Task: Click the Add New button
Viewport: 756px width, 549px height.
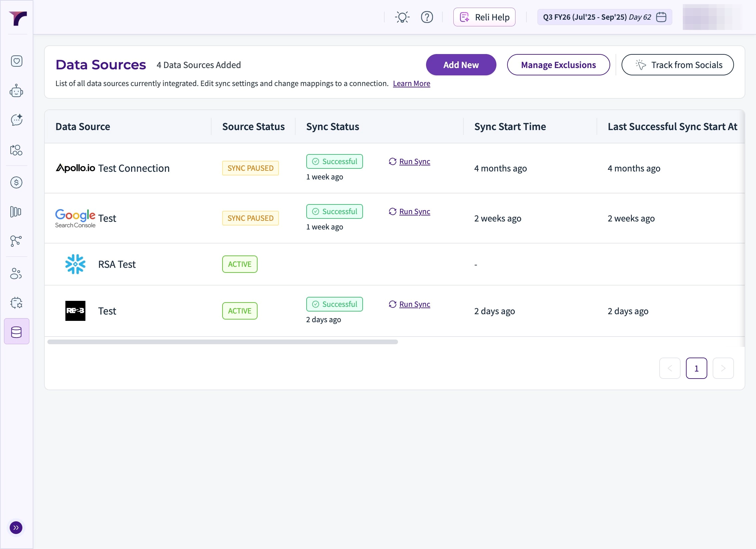Action: click(461, 65)
